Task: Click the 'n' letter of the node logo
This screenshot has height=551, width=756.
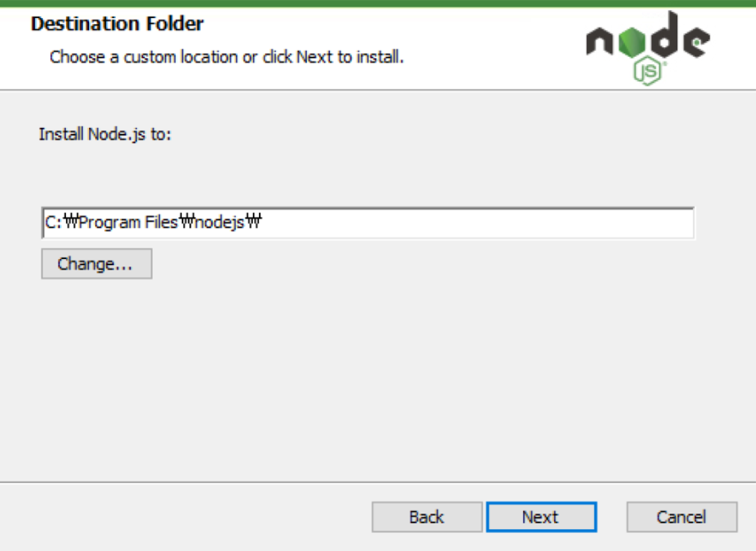Action: (600, 41)
